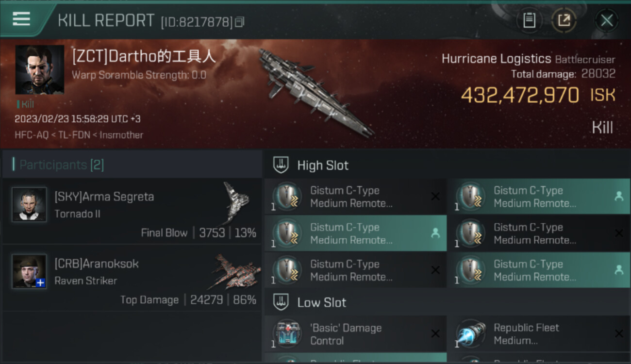
Task: Click the TL-FDN constellation link
Action: 74,135
